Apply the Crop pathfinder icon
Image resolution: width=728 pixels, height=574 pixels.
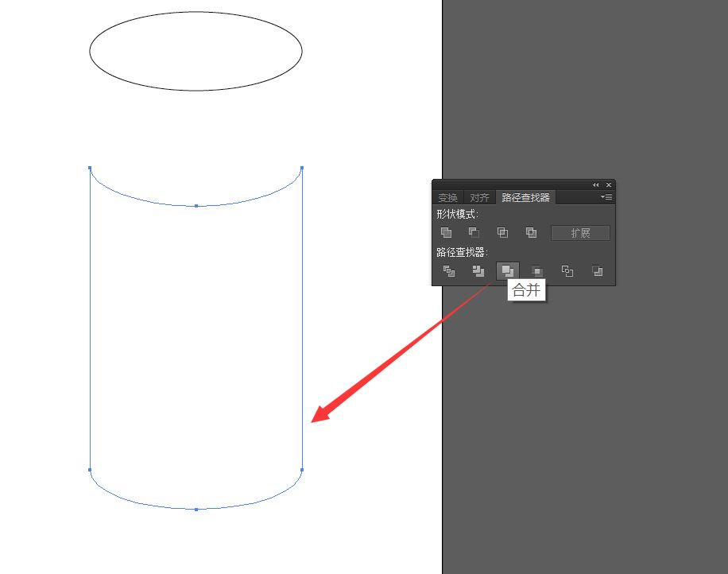coord(537,271)
